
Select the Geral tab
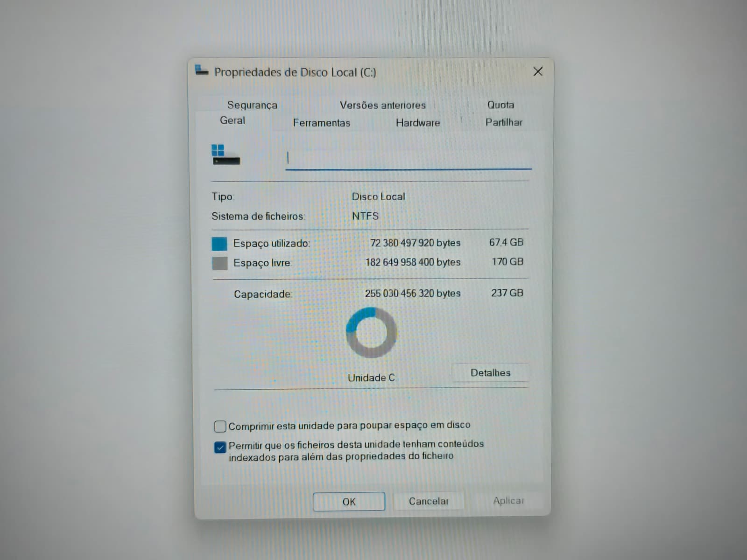233,120
